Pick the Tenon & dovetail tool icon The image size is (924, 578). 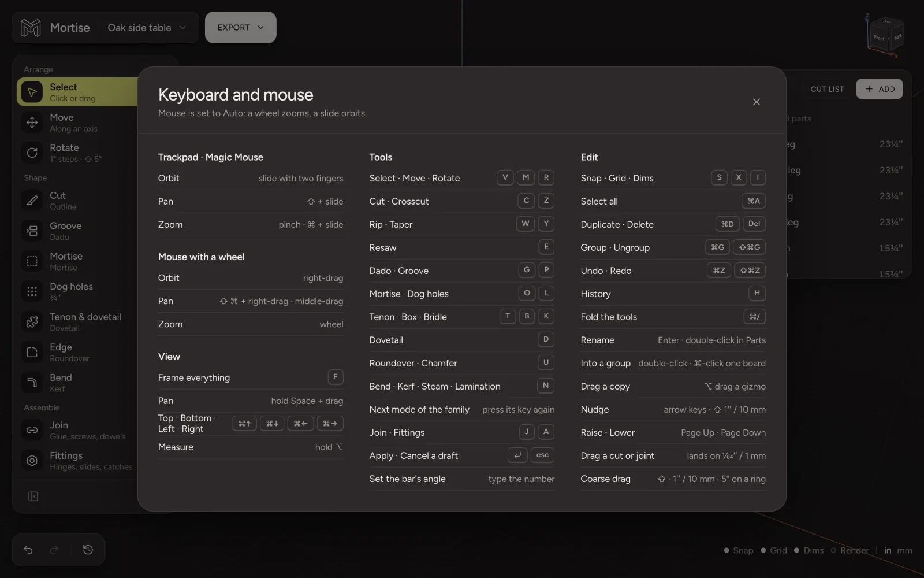(x=32, y=322)
